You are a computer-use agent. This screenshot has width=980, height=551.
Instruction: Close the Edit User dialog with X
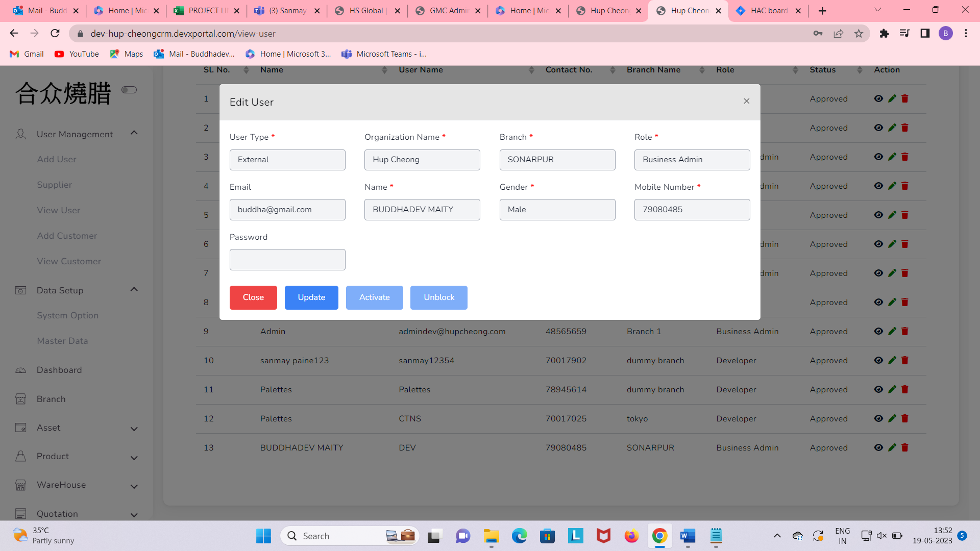tap(746, 101)
